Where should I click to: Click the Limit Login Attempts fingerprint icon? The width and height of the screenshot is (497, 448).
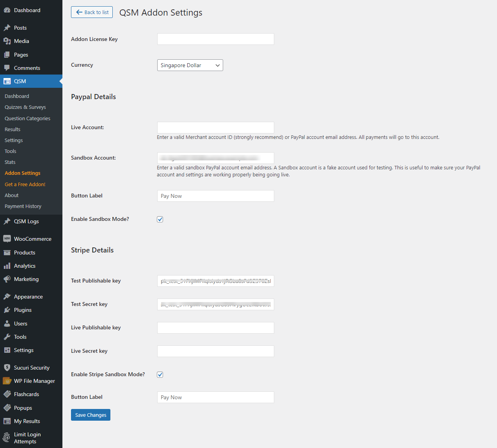pyautogui.click(x=7, y=437)
